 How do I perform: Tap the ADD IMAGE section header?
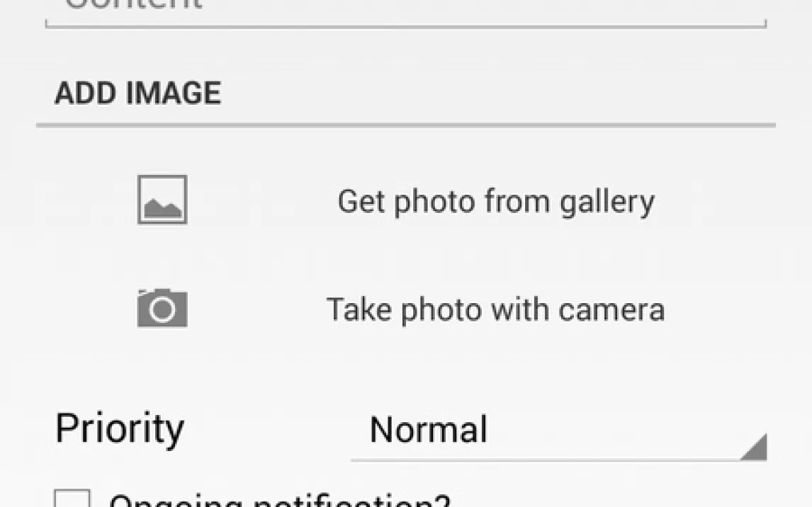pyautogui.click(x=137, y=93)
